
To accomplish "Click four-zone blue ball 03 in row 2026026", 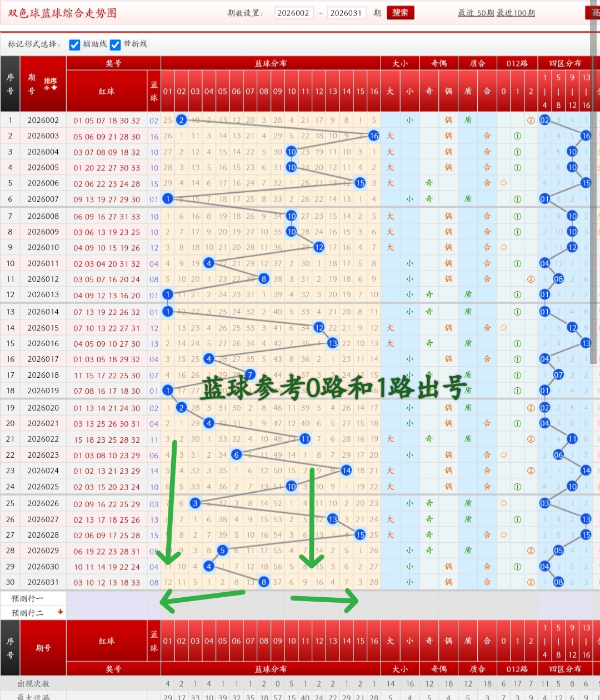I will pyautogui.click(x=544, y=503).
